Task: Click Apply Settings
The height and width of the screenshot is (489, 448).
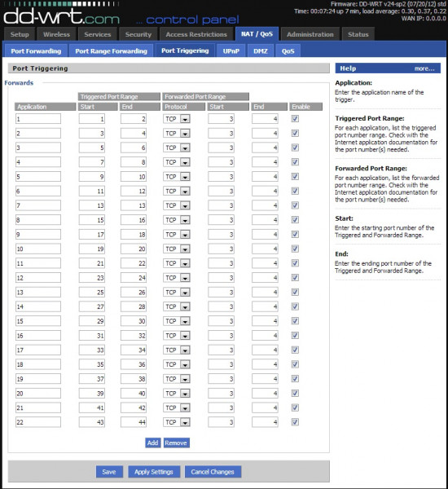Action: tap(154, 472)
